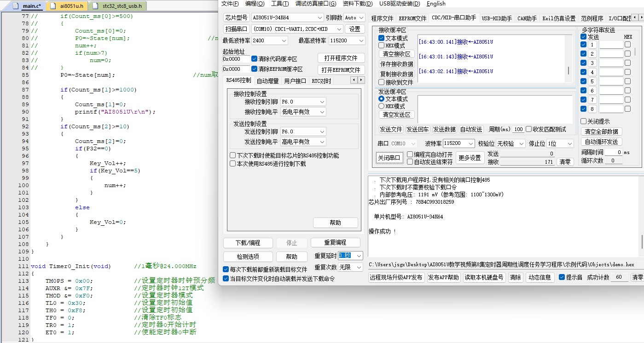Viewport: 644px width, 343px height.
Task: Toggle the 提示音 checkbox
Action: (562, 277)
